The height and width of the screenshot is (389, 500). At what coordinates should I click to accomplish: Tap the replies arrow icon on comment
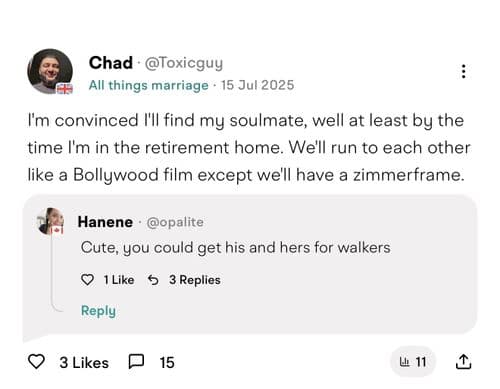point(153,280)
